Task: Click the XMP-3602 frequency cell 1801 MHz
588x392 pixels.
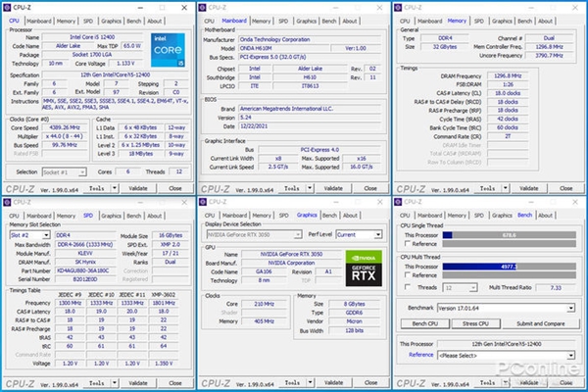Action: coord(164,303)
